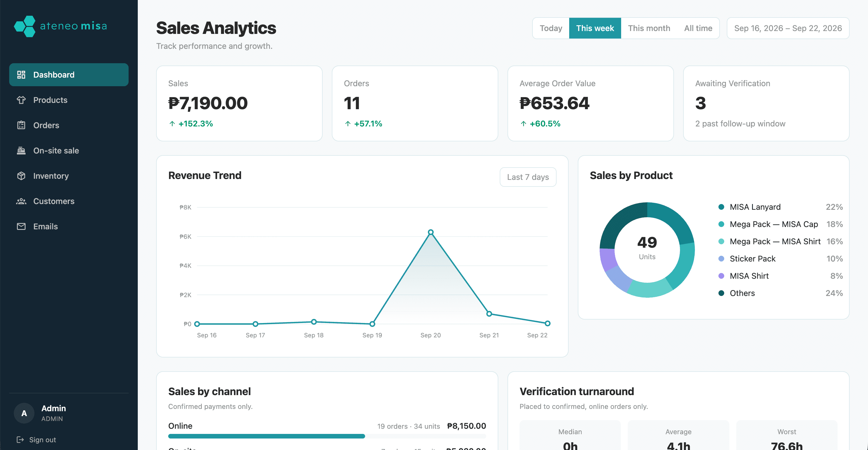Click the Orders clipboard icon
Viewport: 868px width, 450px height.
coord(21,125)
